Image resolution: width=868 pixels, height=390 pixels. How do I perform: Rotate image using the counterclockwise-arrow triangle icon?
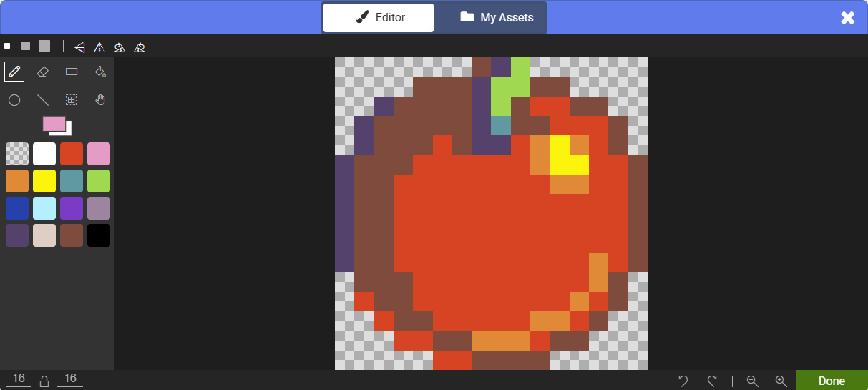140,47
